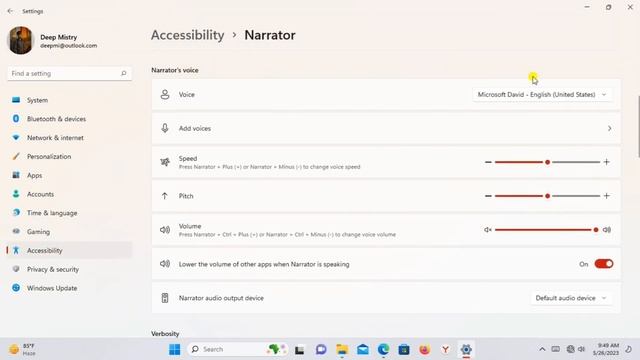Click the Add voices microphone icon
640x360 pixels.
tap(165, 128)
